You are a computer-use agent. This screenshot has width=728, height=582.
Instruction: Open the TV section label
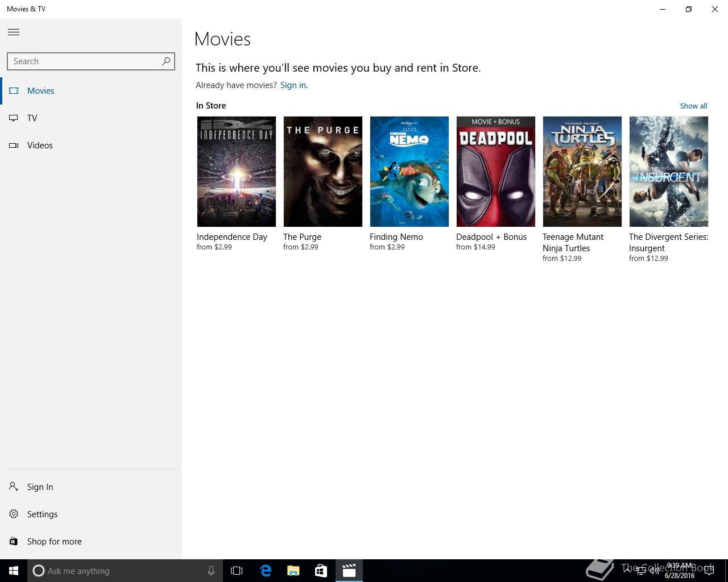[x=32, y=118]
